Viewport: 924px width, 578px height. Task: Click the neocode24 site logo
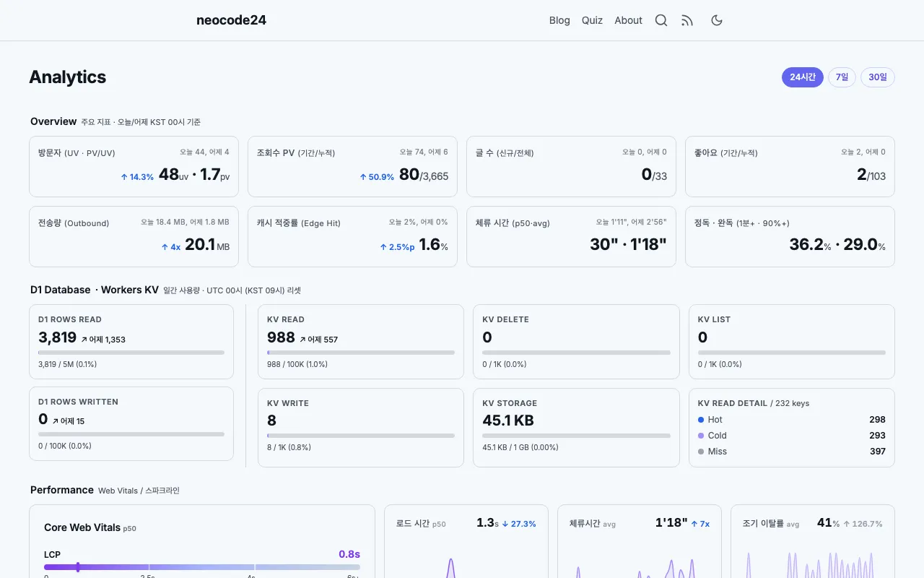coord(231,20)
